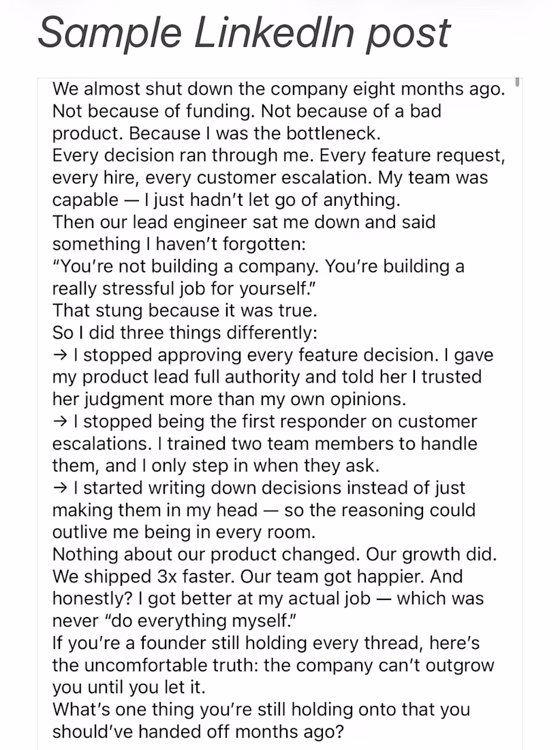Viewport: 560px width, 750px height.
Task: Click "Nothing about our product changed" sentence
Action: point(206,554)
